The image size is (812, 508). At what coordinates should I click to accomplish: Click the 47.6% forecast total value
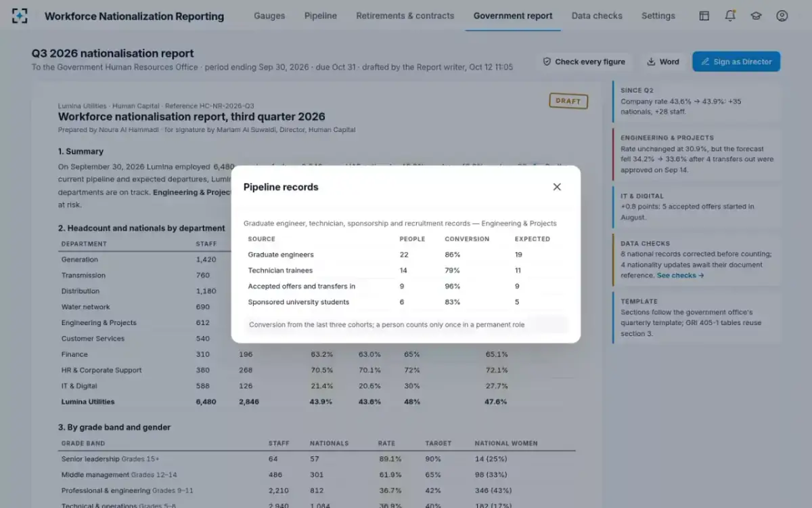[497, 402]
